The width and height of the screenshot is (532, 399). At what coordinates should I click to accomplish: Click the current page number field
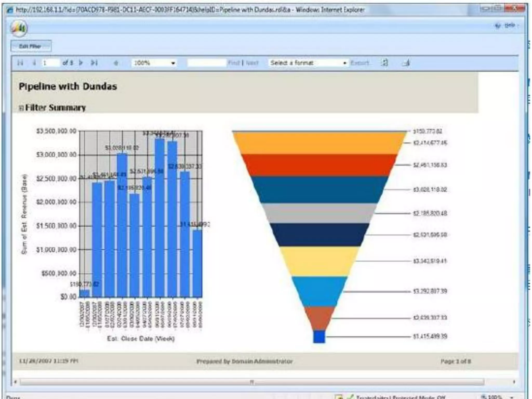click(x=50, y=63)
